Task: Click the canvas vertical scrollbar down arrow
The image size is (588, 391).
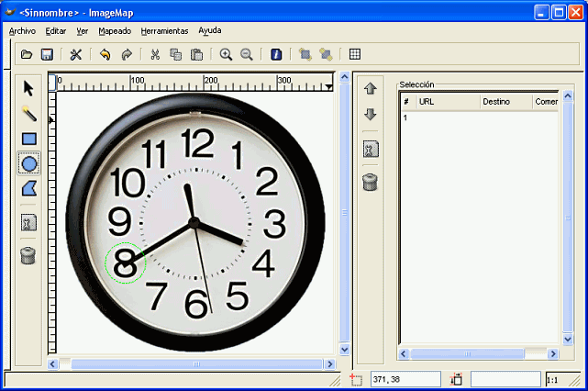Action: pyautogui.click(x=345, y=350)
